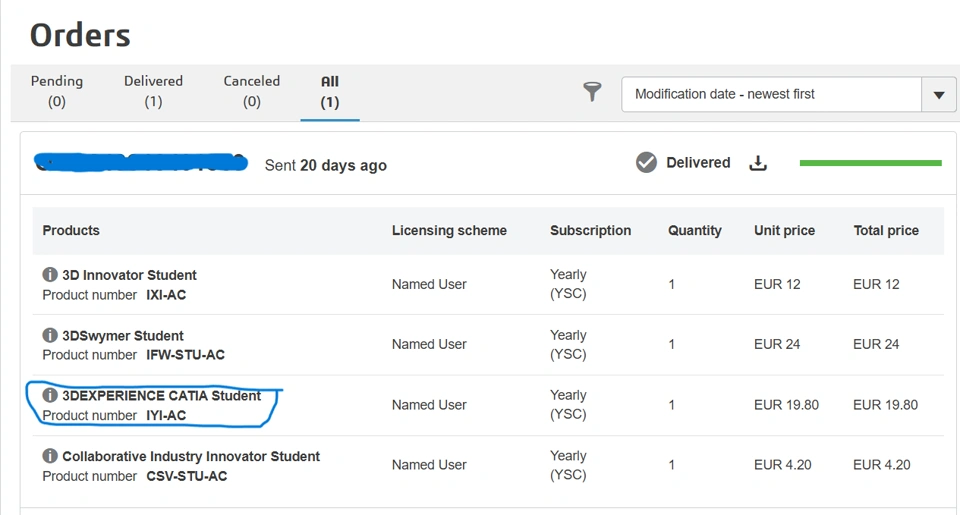960x515 pixels.
Task: Show info for Collaborative Industry Innovator Student
Action: tap(50, 456)
